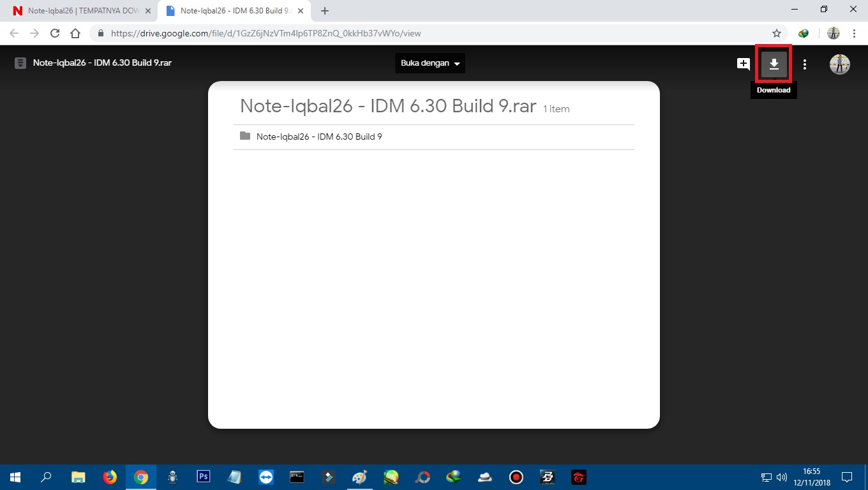Click the taskbar search magnifier
The width and height of the screenshot is (868, 490).
point(46,477)
